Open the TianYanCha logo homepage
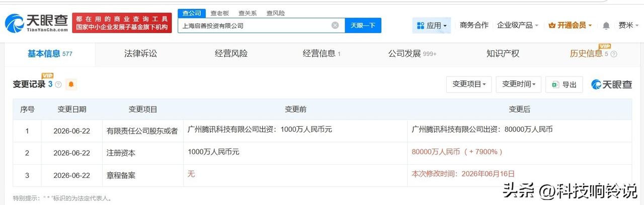 (37, 23)
